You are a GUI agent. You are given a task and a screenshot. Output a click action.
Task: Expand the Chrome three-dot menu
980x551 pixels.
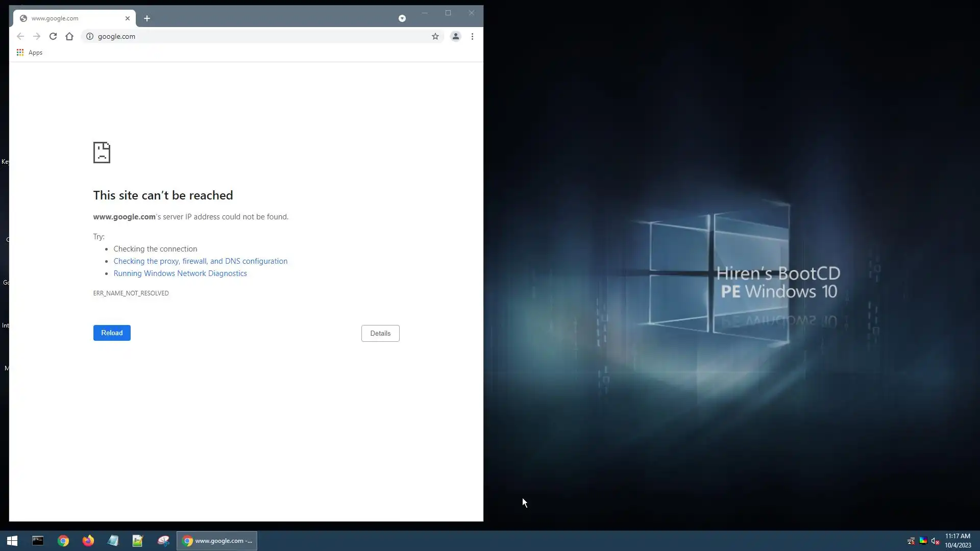point(472,36)
